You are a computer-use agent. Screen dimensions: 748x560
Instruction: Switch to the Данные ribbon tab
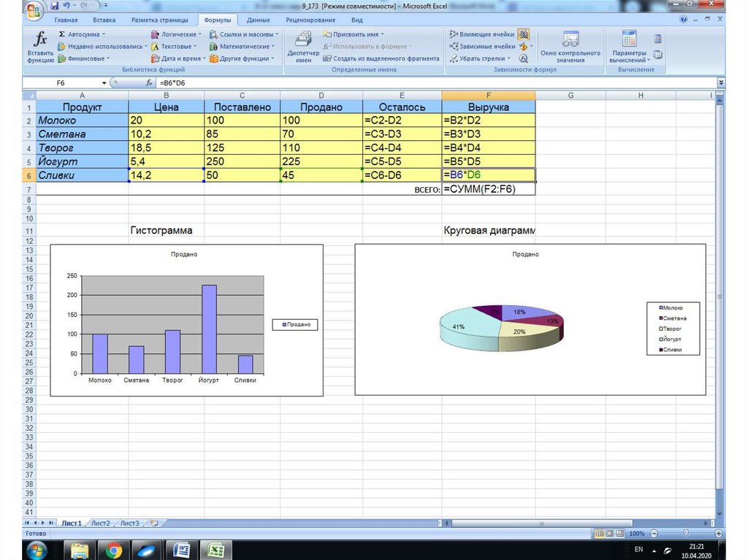pos(257,20)
